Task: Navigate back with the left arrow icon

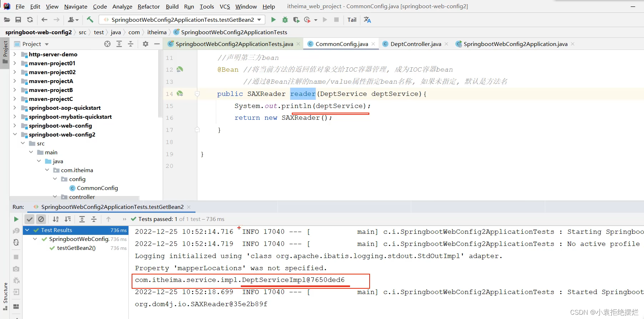Action: 45,20
